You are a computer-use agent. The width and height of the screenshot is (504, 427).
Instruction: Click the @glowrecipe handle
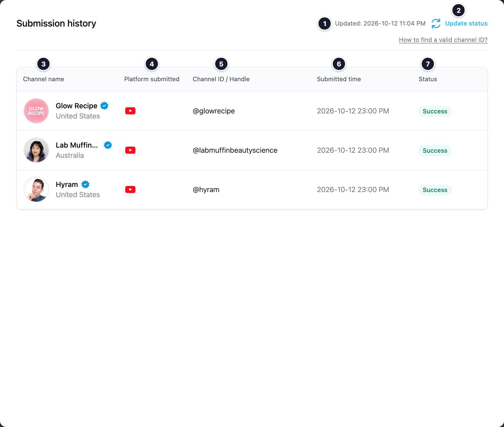click(x=214, y=111)
